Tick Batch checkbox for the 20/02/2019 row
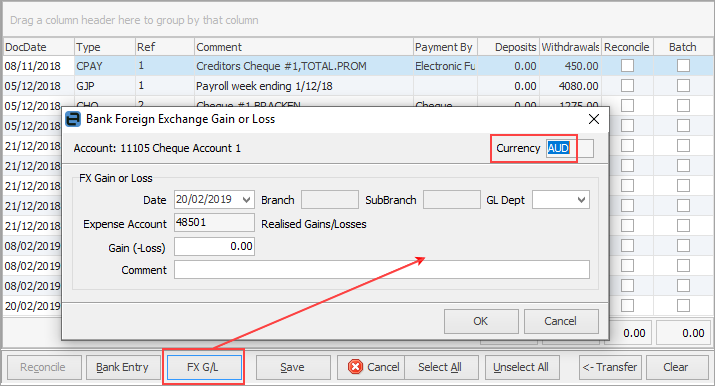 [x=683, y=305]
